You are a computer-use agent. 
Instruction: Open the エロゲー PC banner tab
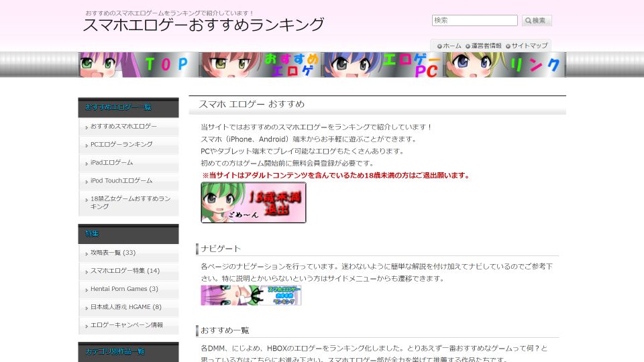pos(383,65)
